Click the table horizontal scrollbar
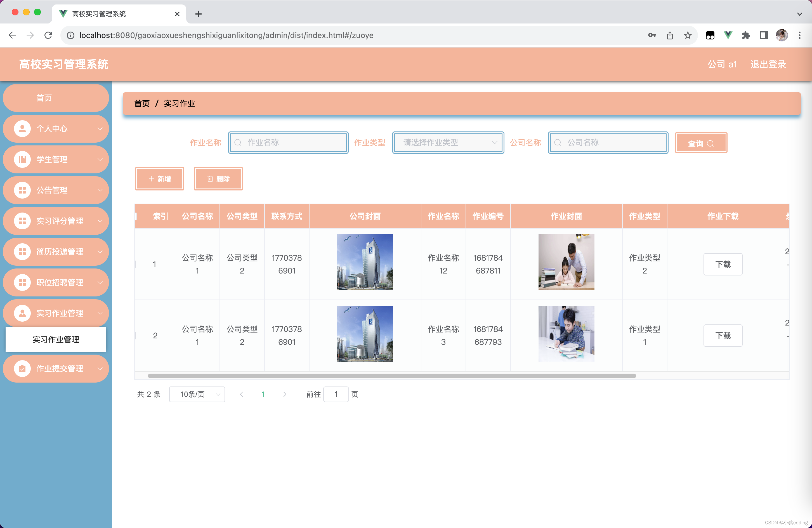The image size is (812, 528). (x=392, y=376)
